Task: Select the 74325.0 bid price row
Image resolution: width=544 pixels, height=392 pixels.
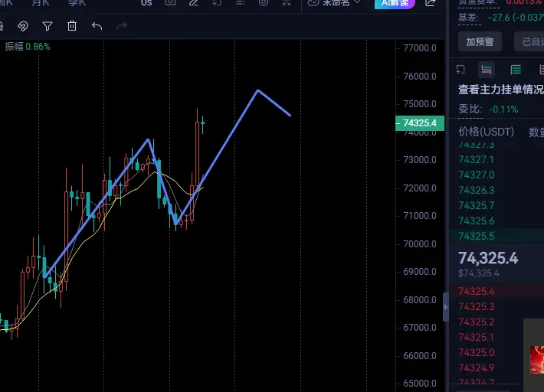Action: 476,352
